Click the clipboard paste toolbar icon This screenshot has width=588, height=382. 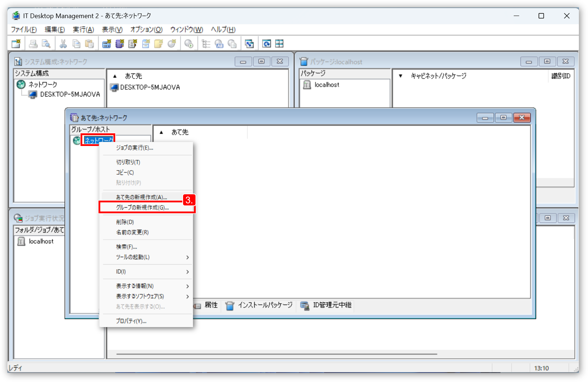click(89, 44)
